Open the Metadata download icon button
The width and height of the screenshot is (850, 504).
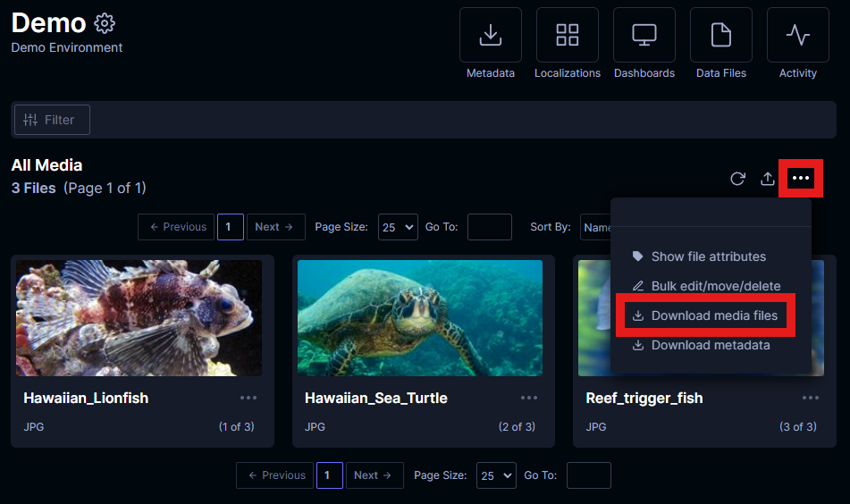[x=491, y=35]
